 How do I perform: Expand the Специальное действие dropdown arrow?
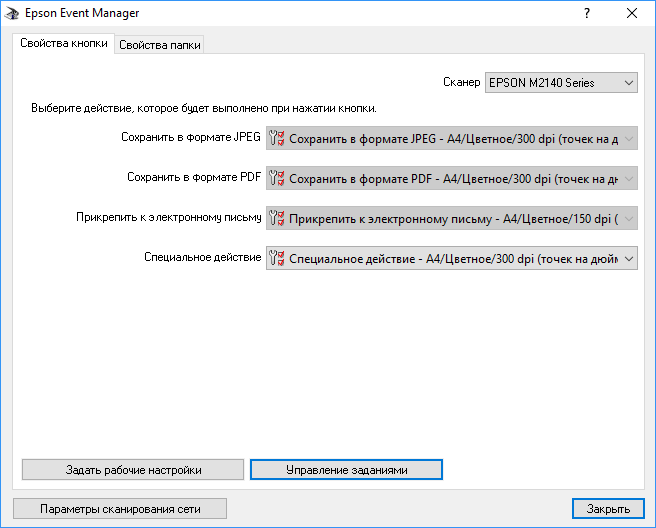click(628, 259)
